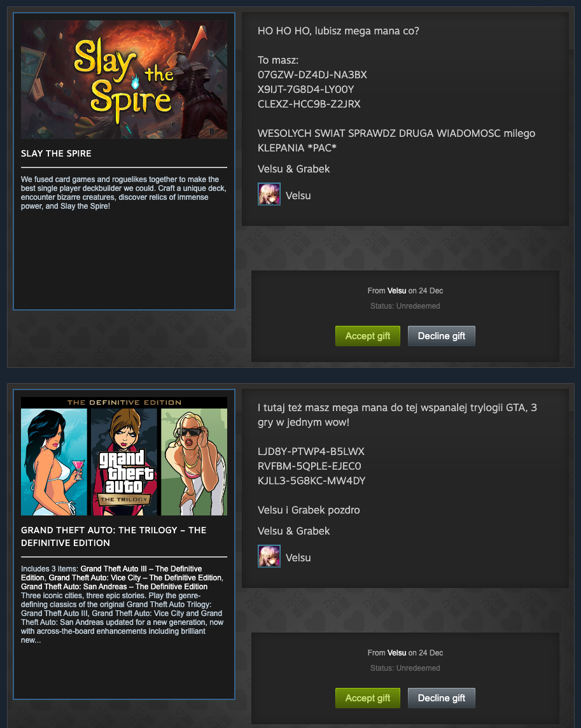Open the Slay the Spire cover image

tap(124, 80)
